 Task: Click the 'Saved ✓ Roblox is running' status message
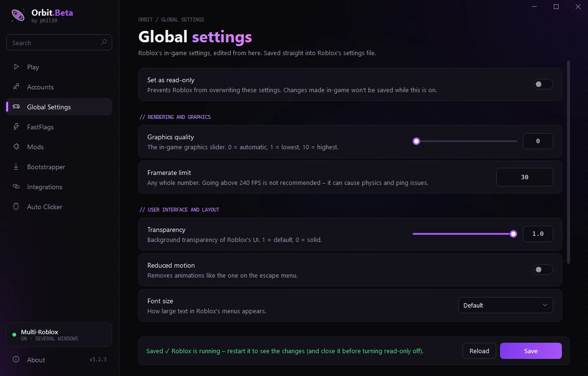pyautogui.click(x=285, y=351)
